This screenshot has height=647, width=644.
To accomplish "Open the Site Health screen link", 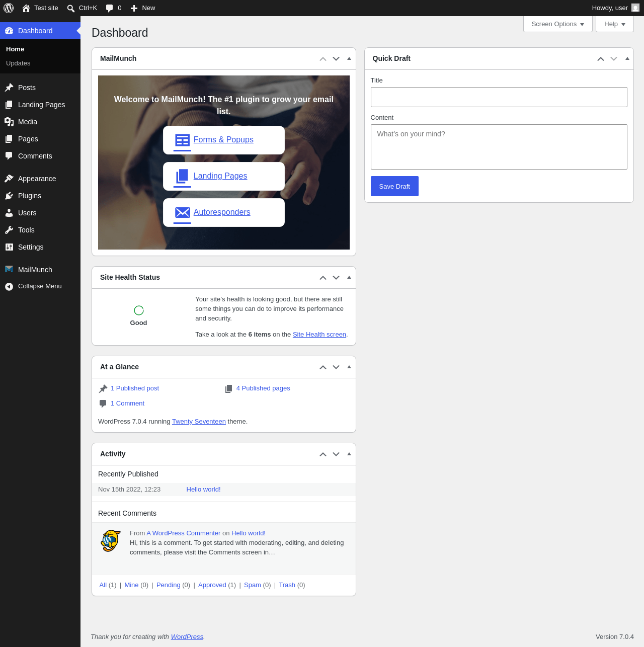I will click(319, 335).
